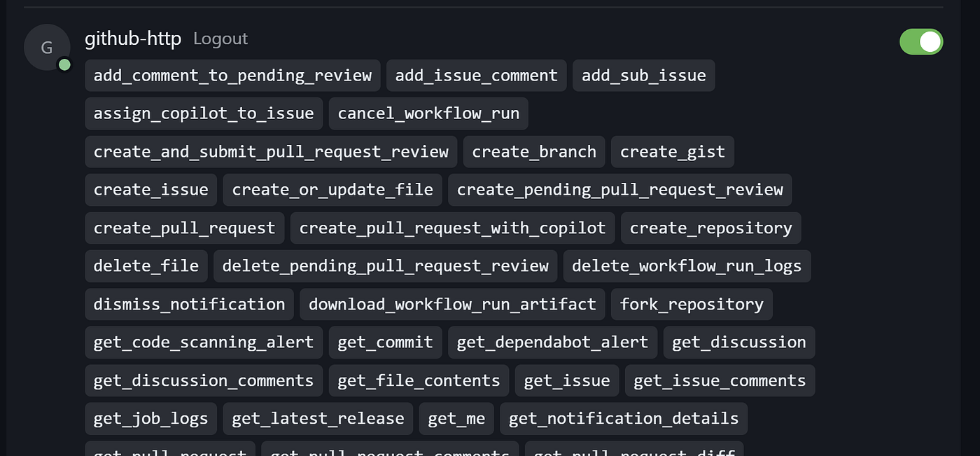Select the add_comment_to_pending_review tool tag
Screen dimensions: 980x456
232,76
